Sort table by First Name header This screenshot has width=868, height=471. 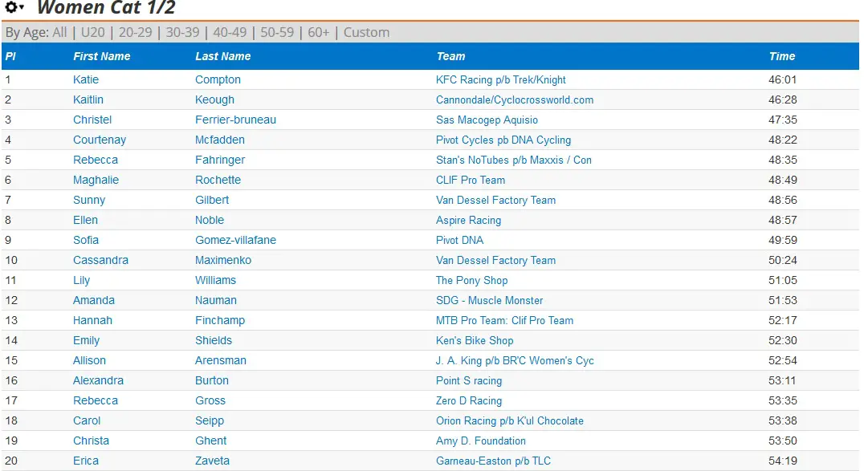coord(102,56)
